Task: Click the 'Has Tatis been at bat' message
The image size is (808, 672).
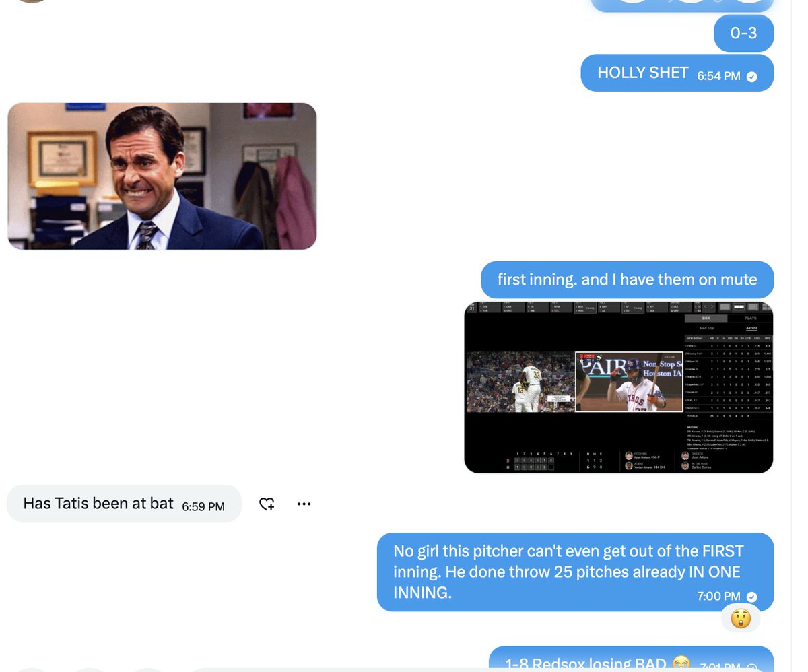Action: (124, 504)
